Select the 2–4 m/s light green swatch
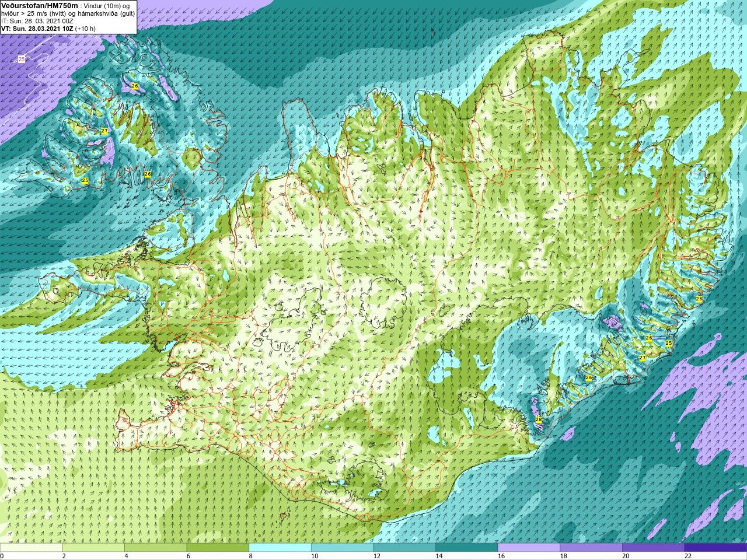This screenshot has width=747, height=560. pos(93,548)
